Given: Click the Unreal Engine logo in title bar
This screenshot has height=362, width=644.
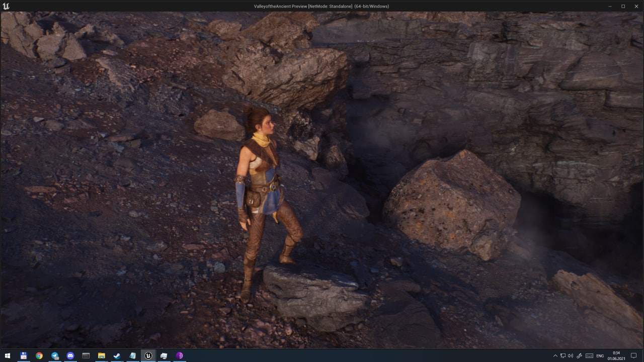Looking at the screenshot, I should [x=6, y=6].
